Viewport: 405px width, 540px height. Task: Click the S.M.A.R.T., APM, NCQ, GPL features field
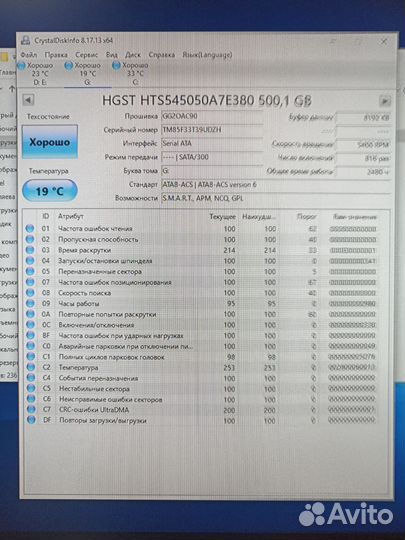coord(276,198)
